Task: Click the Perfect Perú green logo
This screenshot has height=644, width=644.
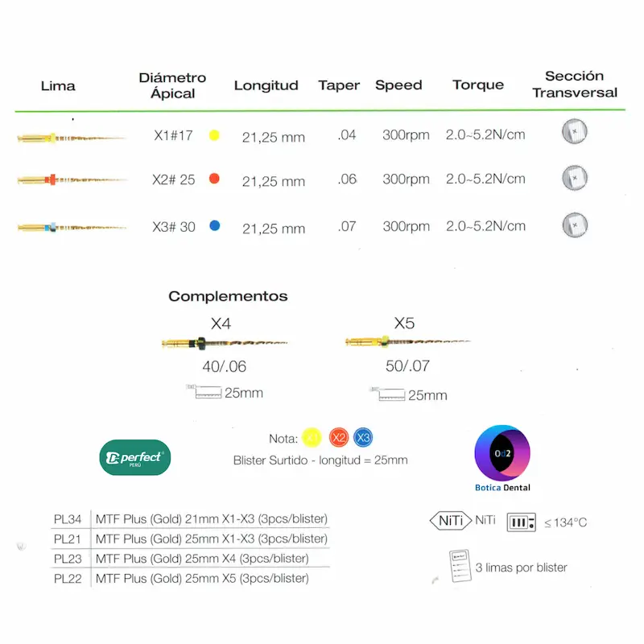Action: (135, 457)
